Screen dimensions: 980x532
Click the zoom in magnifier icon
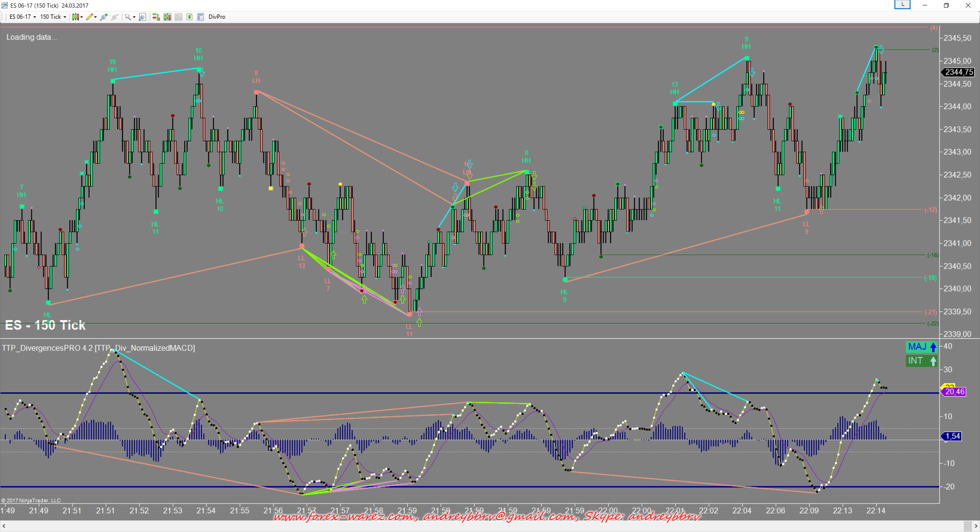[103, 17]
